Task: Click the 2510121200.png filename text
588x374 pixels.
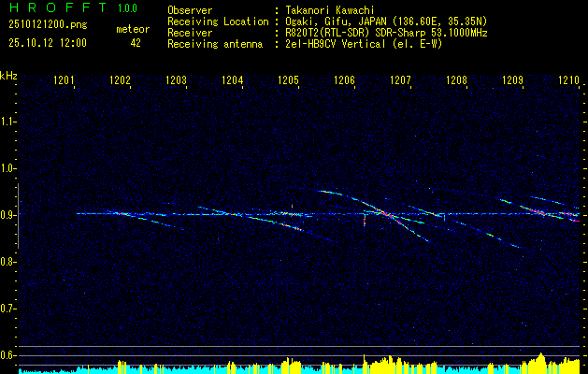Action: point(48,25)
